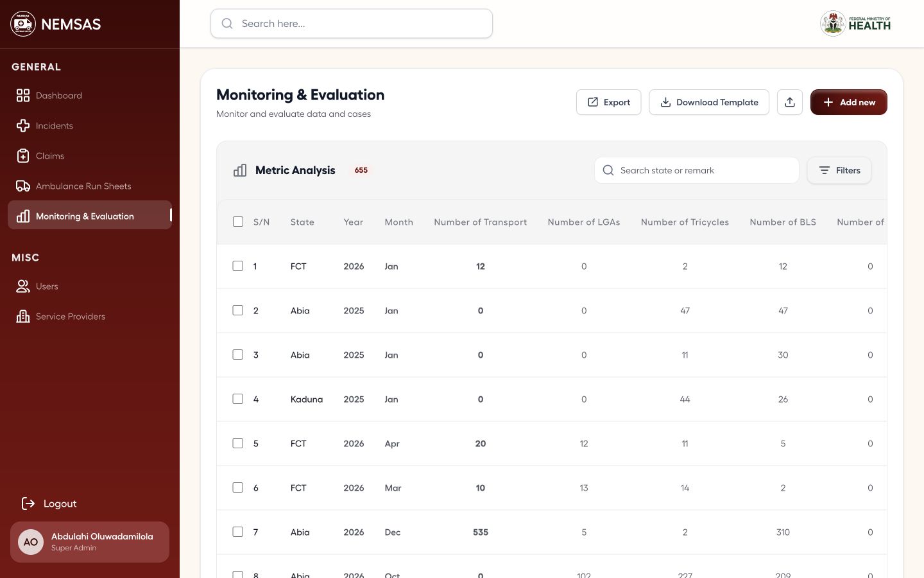Click the Number of LGAs column header
This screenshot has height=578, width=924.
[584, 222]
